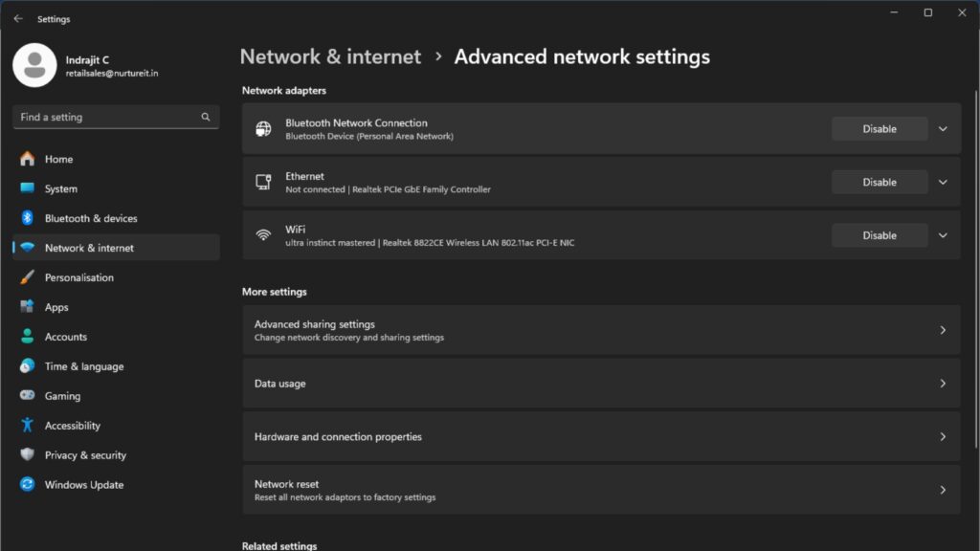The height and width of the screenshot is (551, 980).
Task: Open the Apps settings section
Action: (x=56, y=307)
